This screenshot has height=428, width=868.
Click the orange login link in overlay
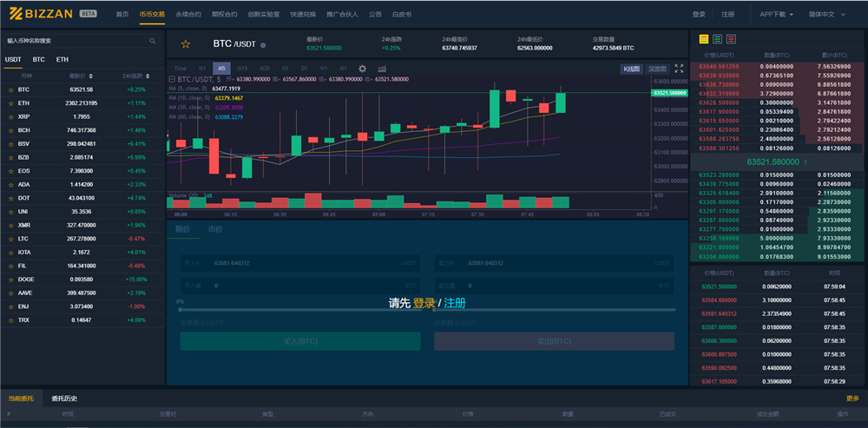[424, 303]
